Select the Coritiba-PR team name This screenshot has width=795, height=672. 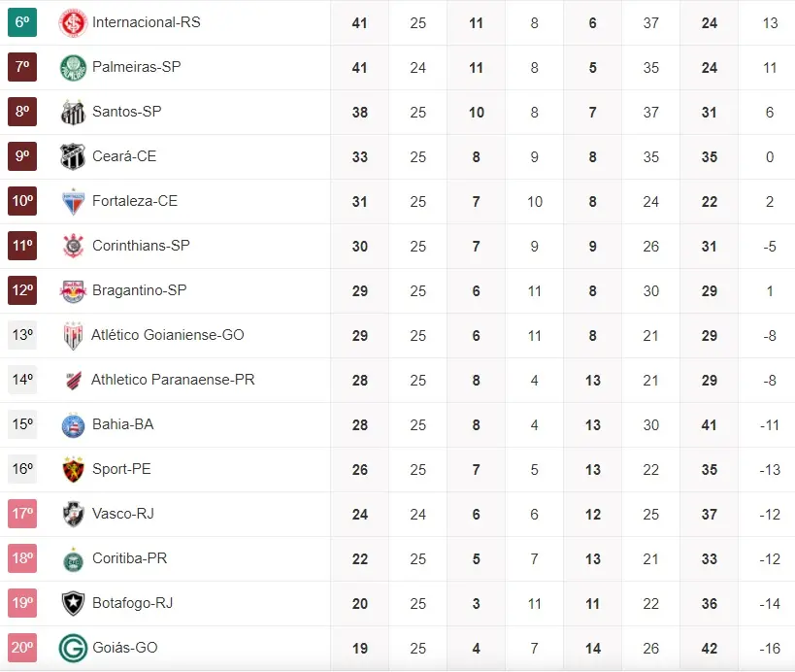click(129, 558)
